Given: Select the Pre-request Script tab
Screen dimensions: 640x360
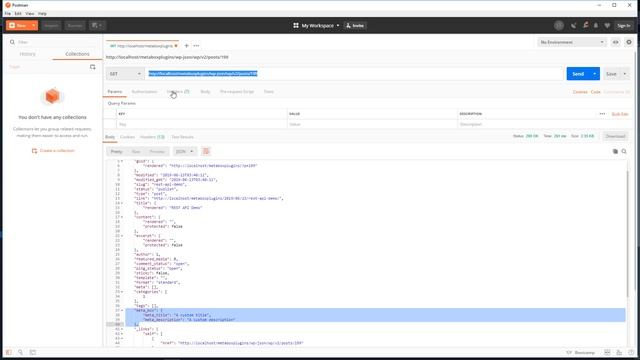Looking at the screenshot, I should tap(237, 92).
